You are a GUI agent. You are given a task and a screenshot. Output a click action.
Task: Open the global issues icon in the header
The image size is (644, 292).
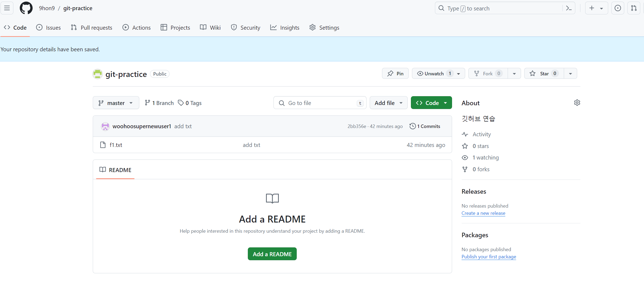point(618,8)
